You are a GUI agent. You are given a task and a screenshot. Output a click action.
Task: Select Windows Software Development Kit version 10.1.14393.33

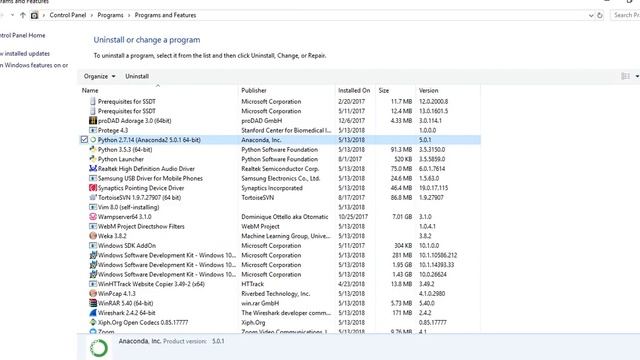point(280,265)
